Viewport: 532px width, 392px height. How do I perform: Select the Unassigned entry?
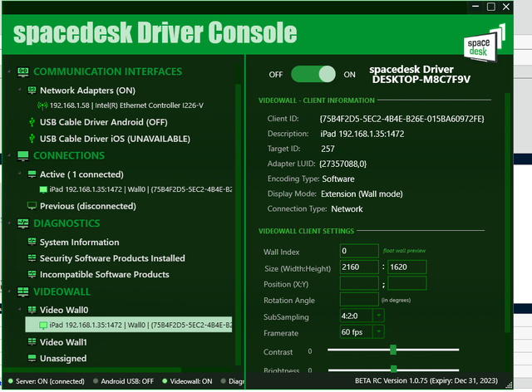63,359
